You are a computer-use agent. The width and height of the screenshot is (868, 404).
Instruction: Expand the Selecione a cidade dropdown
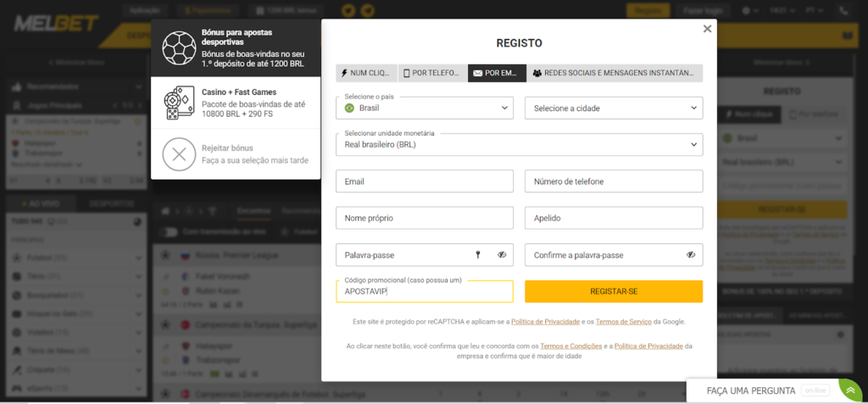coord(614,108)
